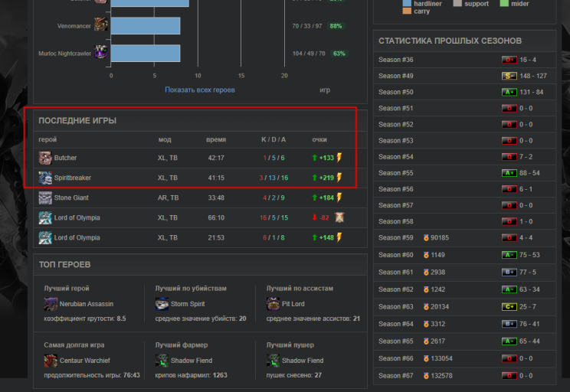Viewport: 570px width, 392px height.
Task: Click Shadow Feind icon under Лучший пушер
Action: pos(273,361)
